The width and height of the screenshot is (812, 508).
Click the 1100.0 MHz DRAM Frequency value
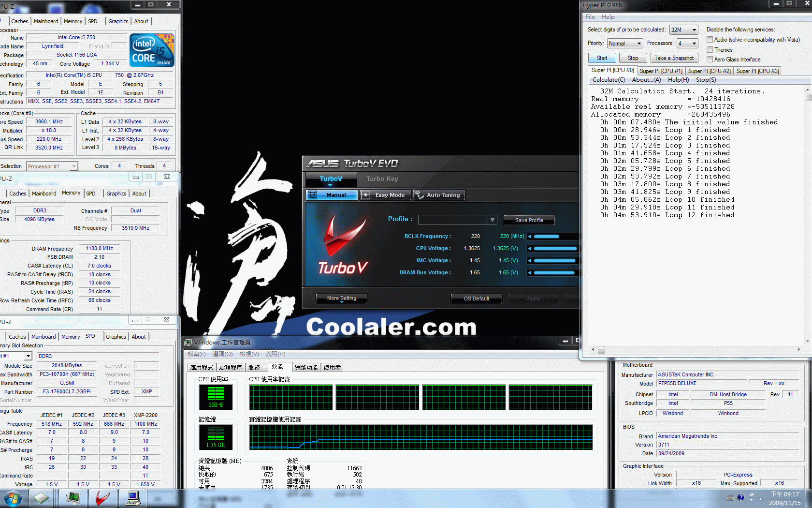tap(100, 249)
